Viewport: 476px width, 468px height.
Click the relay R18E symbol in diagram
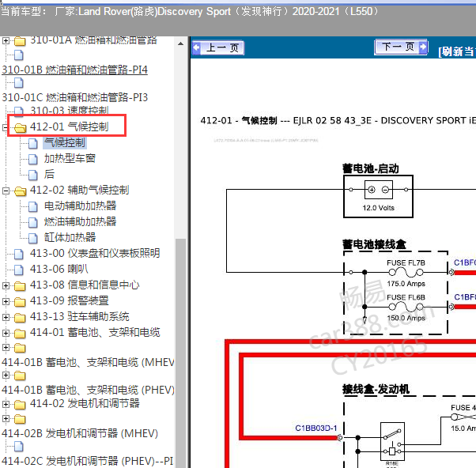point(392,441)
